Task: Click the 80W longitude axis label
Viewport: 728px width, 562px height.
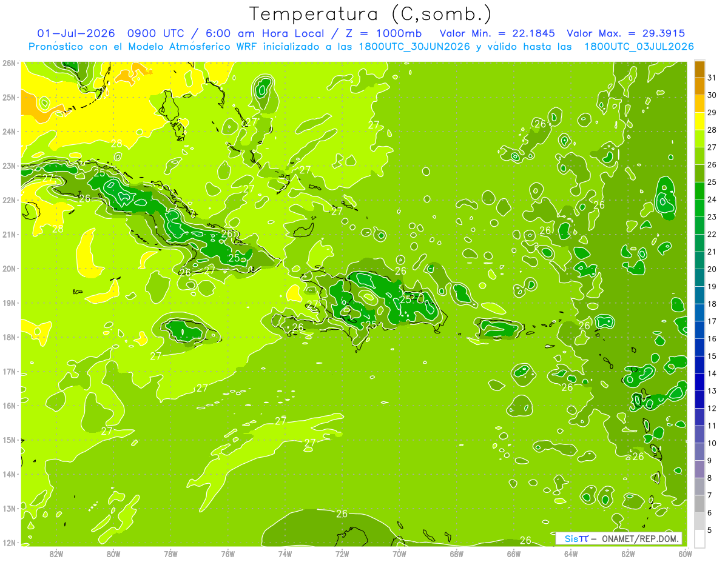Action: (113, 553)
